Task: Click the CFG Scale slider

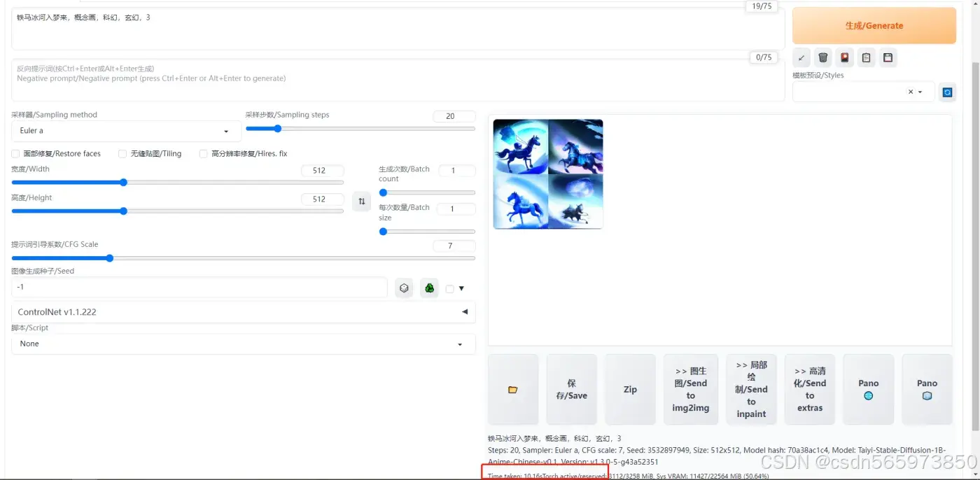Action: coord(244,258)
